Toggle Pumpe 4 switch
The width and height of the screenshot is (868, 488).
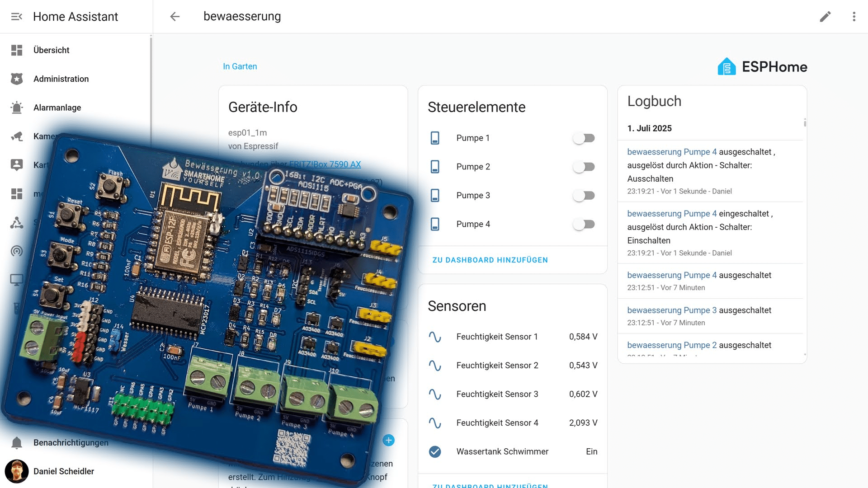click(584, 224)
